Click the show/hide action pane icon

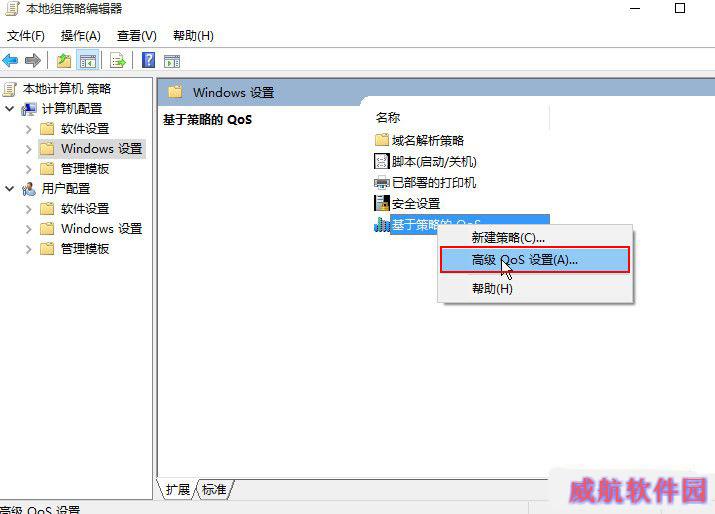172,61
